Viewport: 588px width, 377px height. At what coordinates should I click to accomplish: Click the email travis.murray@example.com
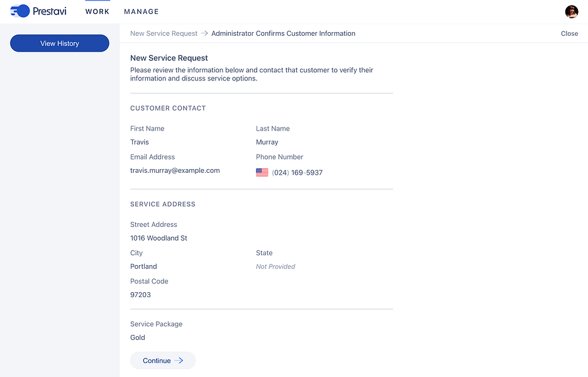point(175,170)
